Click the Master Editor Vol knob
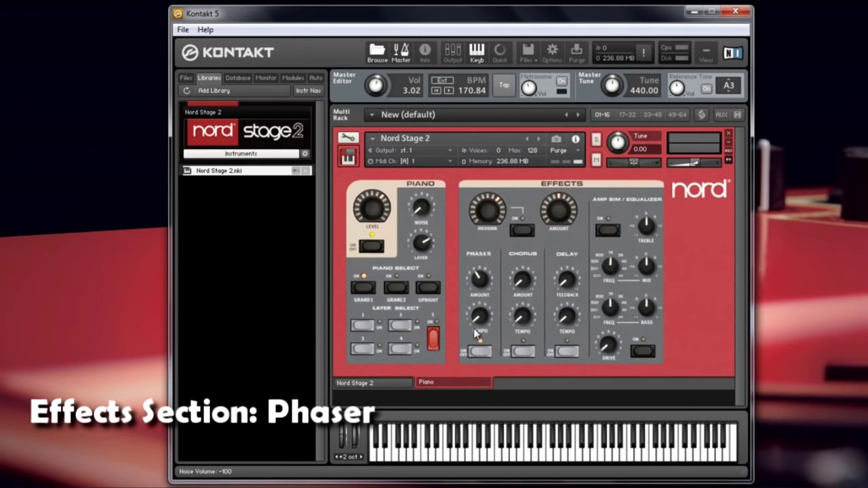The image size is (868, 488). 376,85
